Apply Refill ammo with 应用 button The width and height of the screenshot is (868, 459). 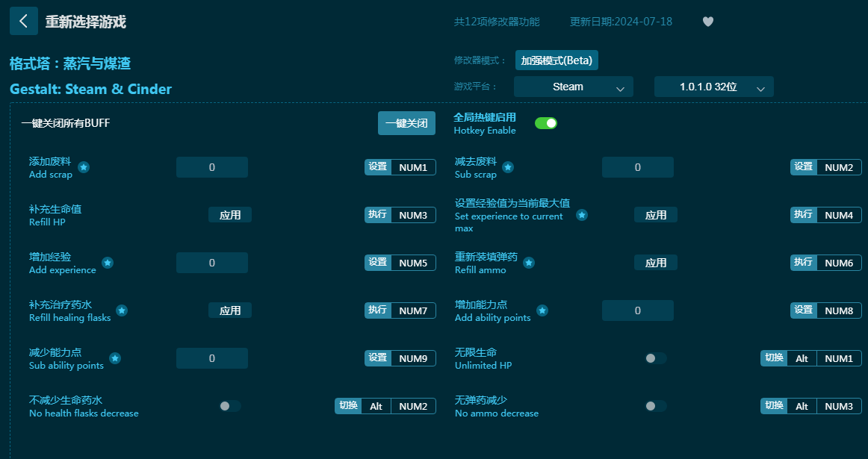[656, 263]
